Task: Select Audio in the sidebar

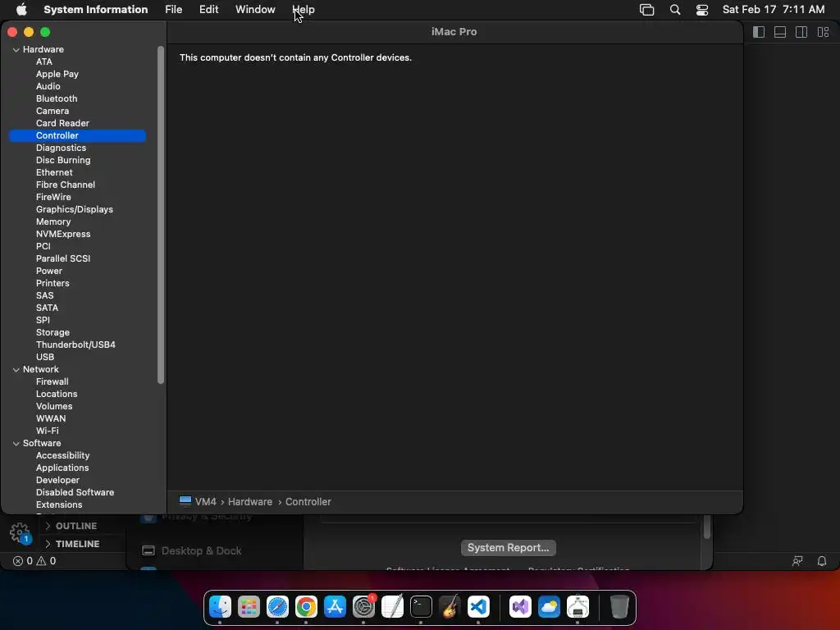Action: tap(48, 86)
